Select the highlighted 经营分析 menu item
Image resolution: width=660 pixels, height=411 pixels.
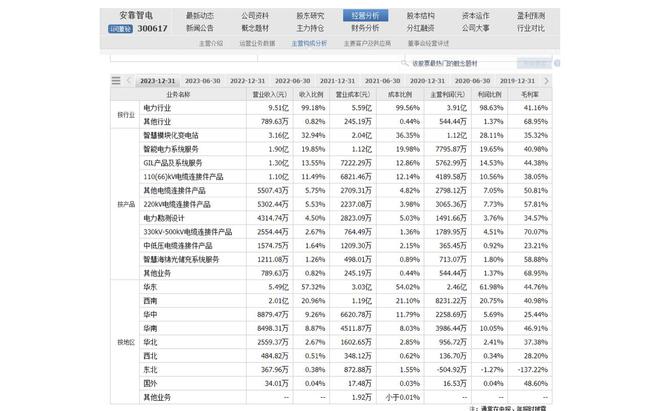365,16
